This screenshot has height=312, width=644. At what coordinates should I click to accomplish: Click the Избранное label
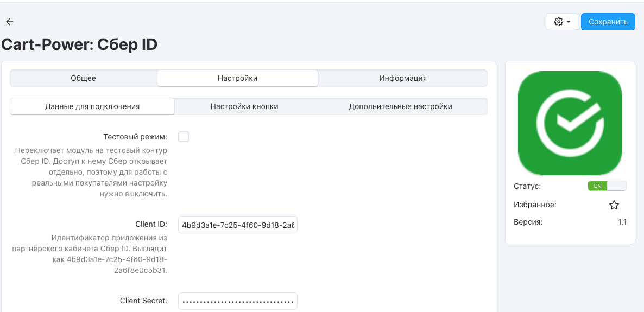(x=535, y=205)
